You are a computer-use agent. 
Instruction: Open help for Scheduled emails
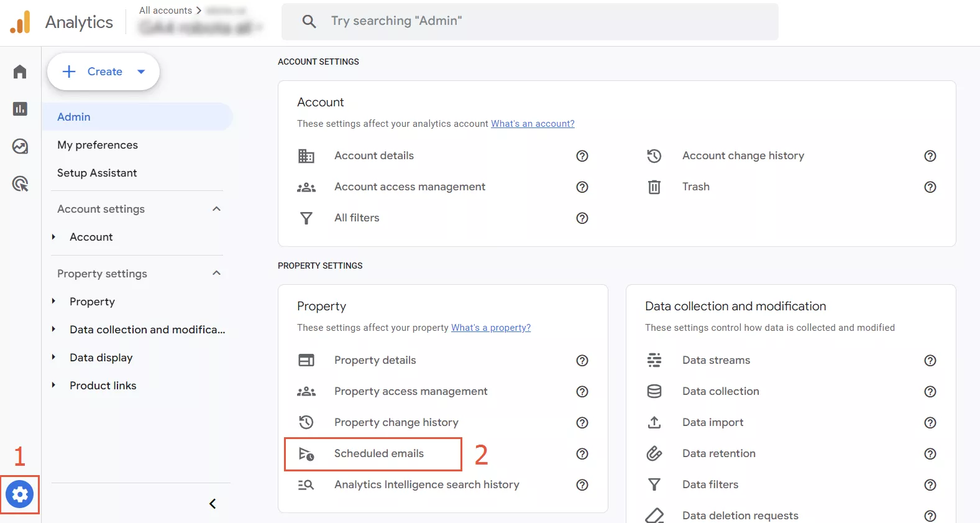pos(582,453)
